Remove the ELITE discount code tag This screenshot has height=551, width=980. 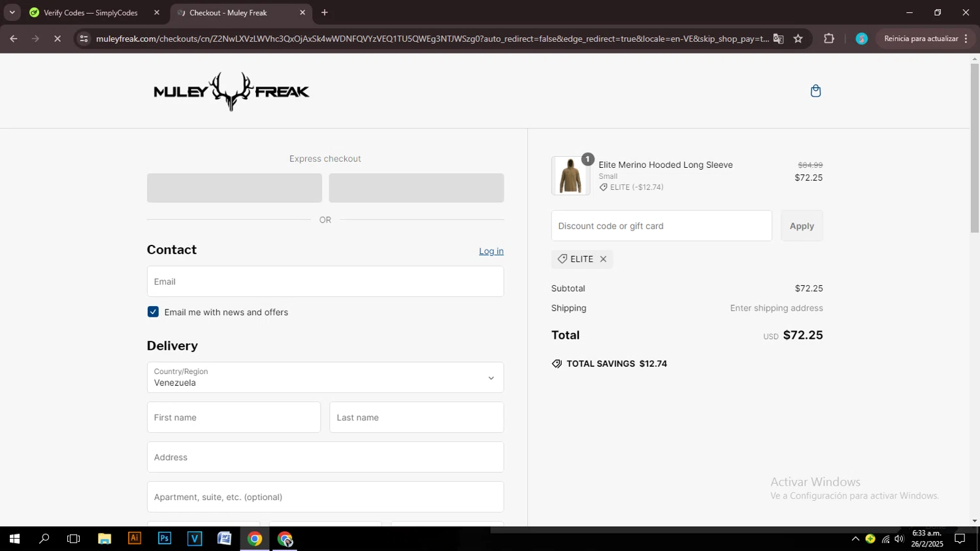click(x=603, y=259)
